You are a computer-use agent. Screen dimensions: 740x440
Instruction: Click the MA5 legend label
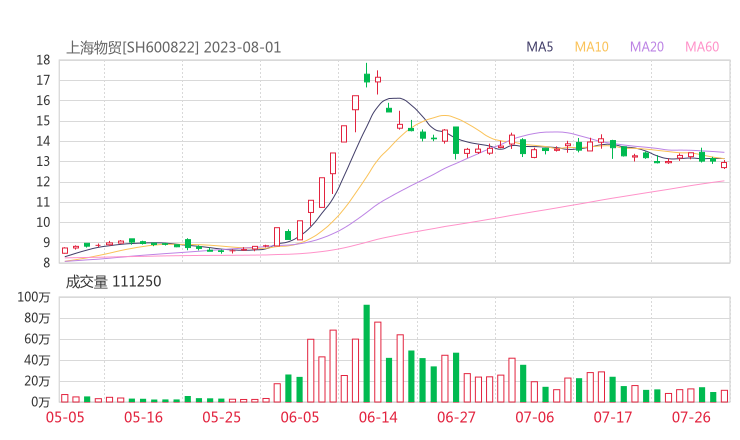click(539, 47)
